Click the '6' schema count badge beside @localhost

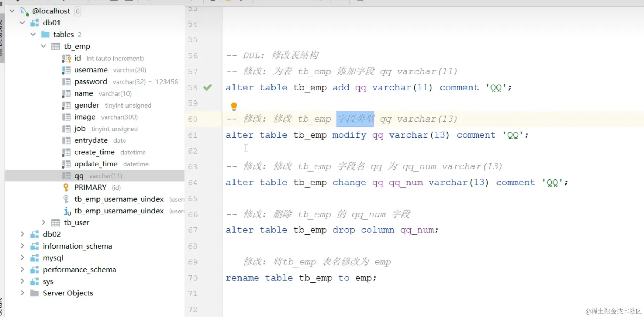[x=78, y=11]
